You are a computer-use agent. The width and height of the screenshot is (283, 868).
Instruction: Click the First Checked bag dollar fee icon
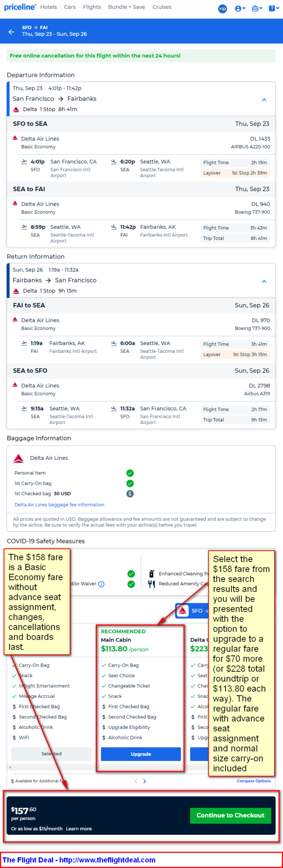click(130, 494)
